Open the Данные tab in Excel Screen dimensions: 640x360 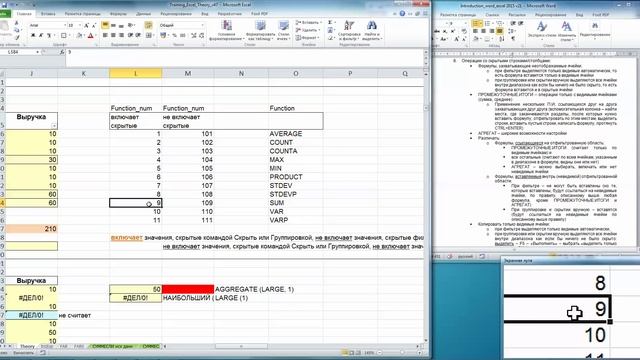coord(143,14)
